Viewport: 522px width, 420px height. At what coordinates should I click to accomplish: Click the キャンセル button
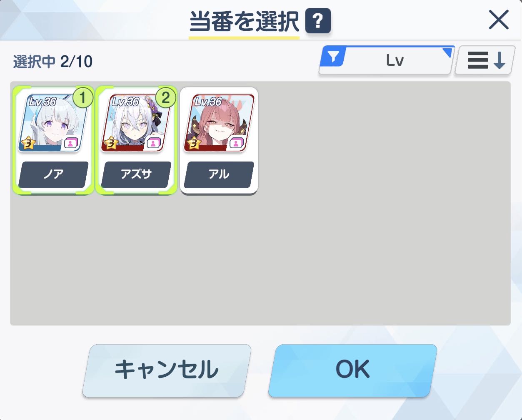click(x=167, y=370)
